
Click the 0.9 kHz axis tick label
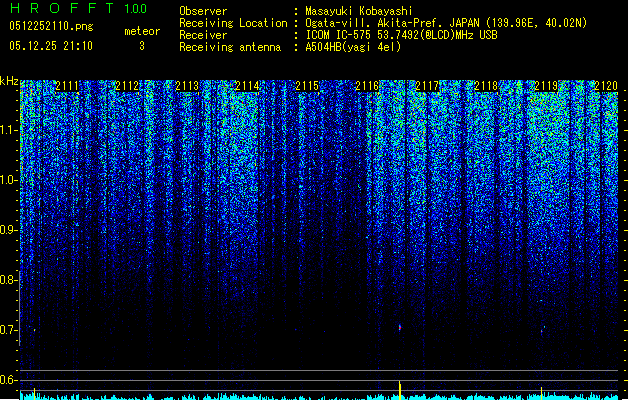pos(9,230)
